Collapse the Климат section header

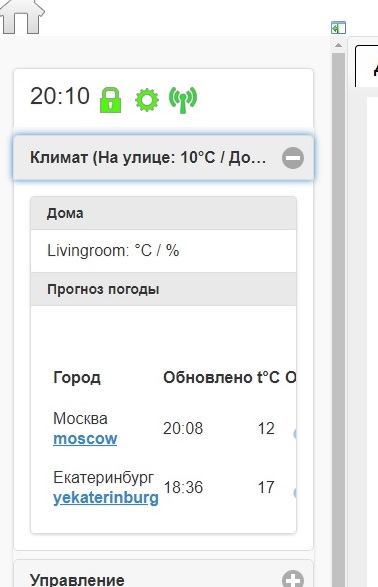(x=163, y=158)
